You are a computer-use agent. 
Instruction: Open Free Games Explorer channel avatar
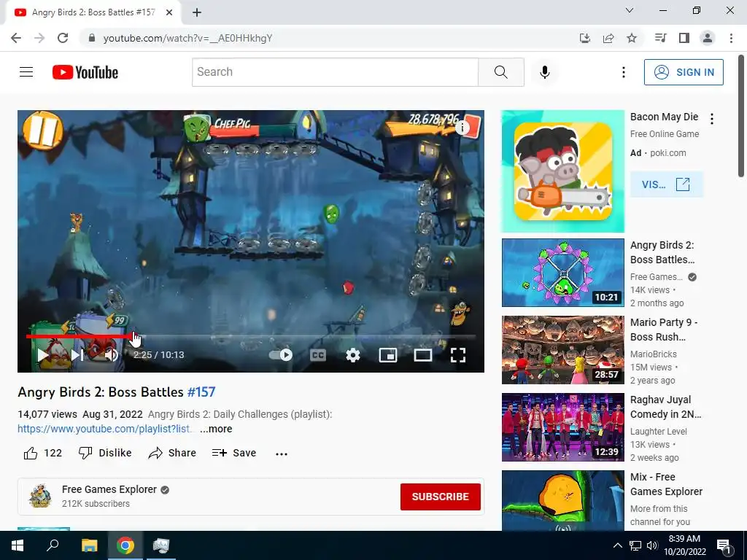coord(41,496)
